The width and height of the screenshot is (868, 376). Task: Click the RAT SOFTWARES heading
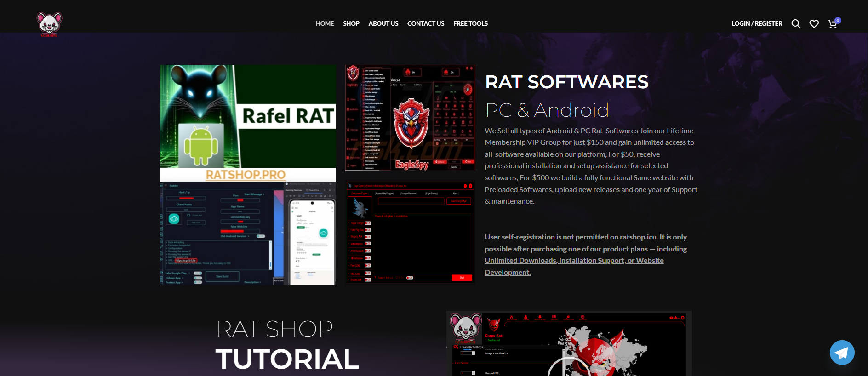click(x=567, y=82)
